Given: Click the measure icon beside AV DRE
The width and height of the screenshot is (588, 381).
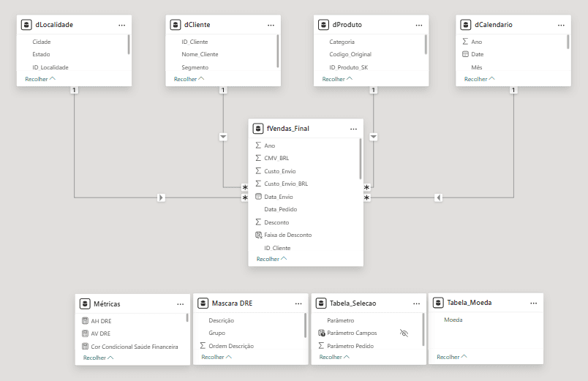Looking at the screenshot, I should (x=85, y=333).
